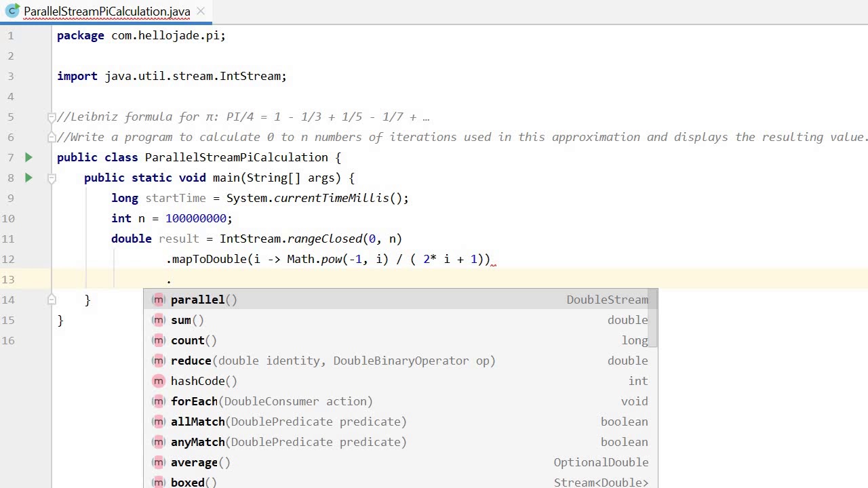Screen dimensions: 868x488
Task: Click the import java.util.stream.IntStream statement
Action: point(172,76)
